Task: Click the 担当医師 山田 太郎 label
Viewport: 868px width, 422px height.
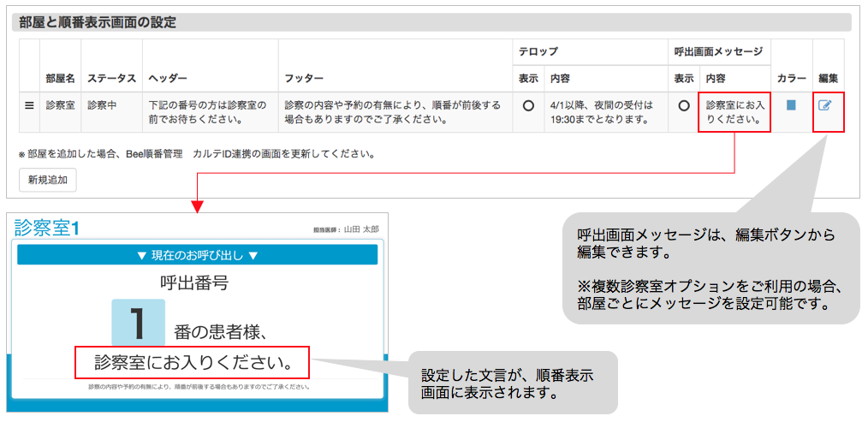Action: pos(346,230)
